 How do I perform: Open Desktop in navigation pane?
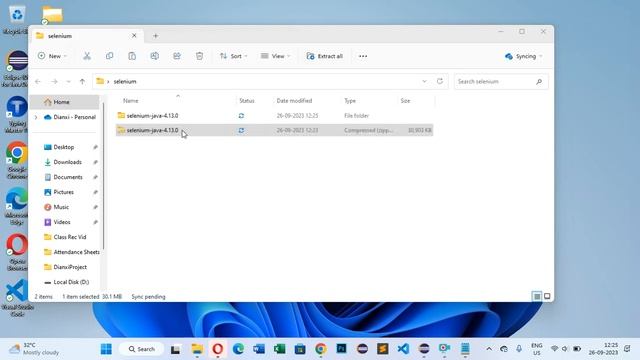pos(65,147)
